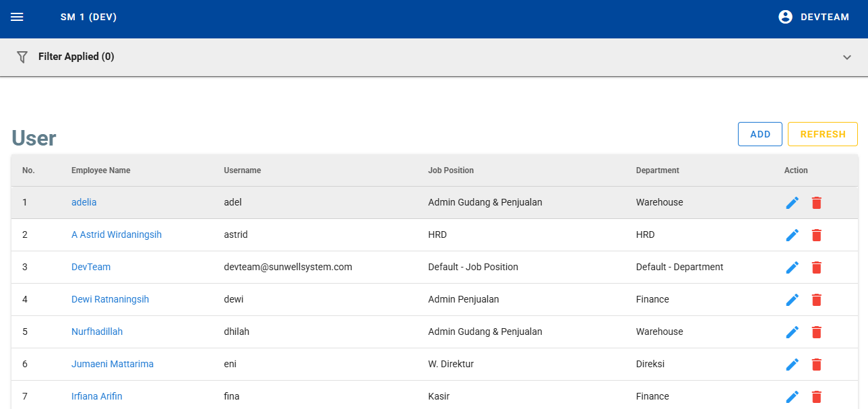The height and width of the screenshot is (409, 868).
Task: Sort by Department column header
Action: (x=657, y=170)
